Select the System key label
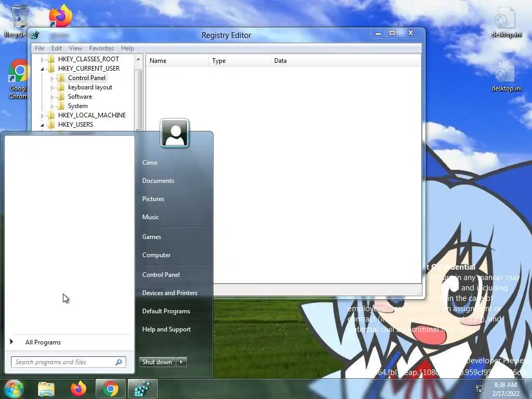 point(78,106)
